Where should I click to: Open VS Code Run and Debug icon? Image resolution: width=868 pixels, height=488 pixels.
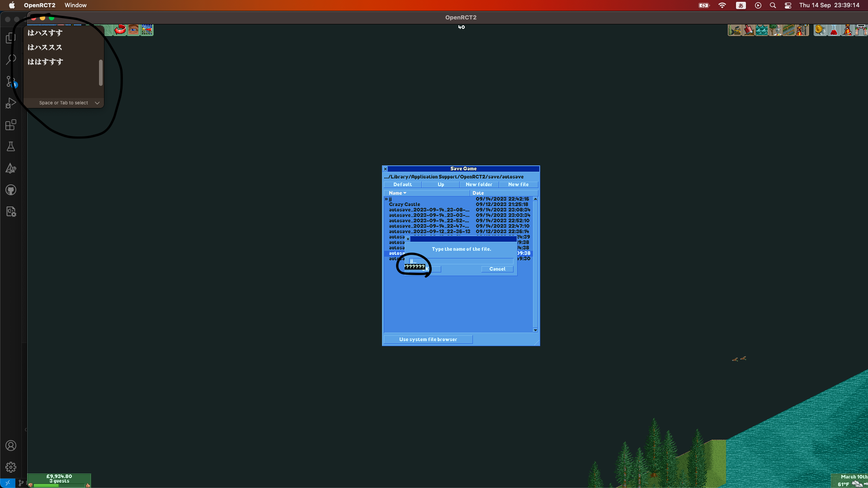click(x=11, y=103)
